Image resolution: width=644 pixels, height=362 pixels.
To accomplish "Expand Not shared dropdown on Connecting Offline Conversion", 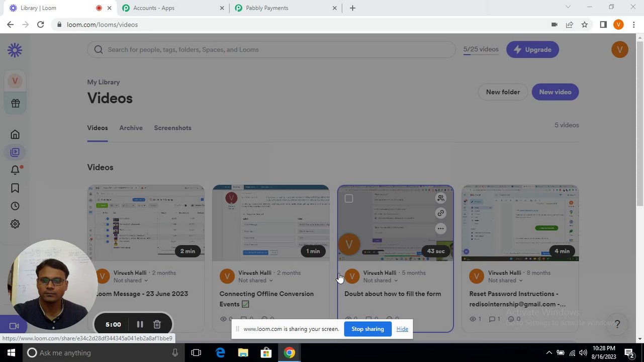I will point(255,281).
